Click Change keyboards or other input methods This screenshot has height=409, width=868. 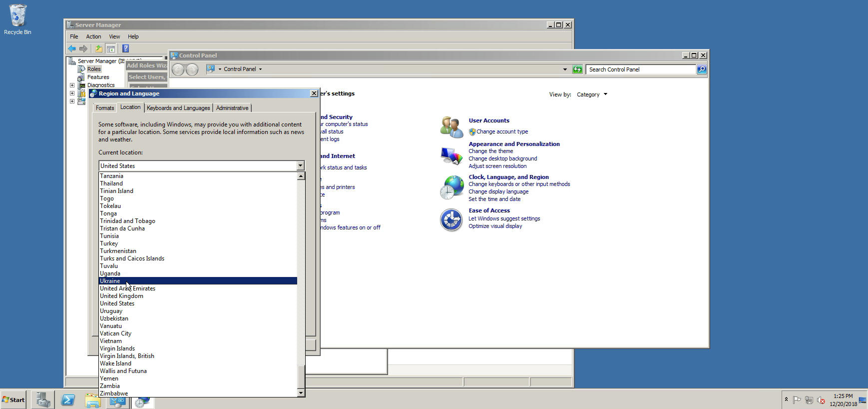coord(519,184)
